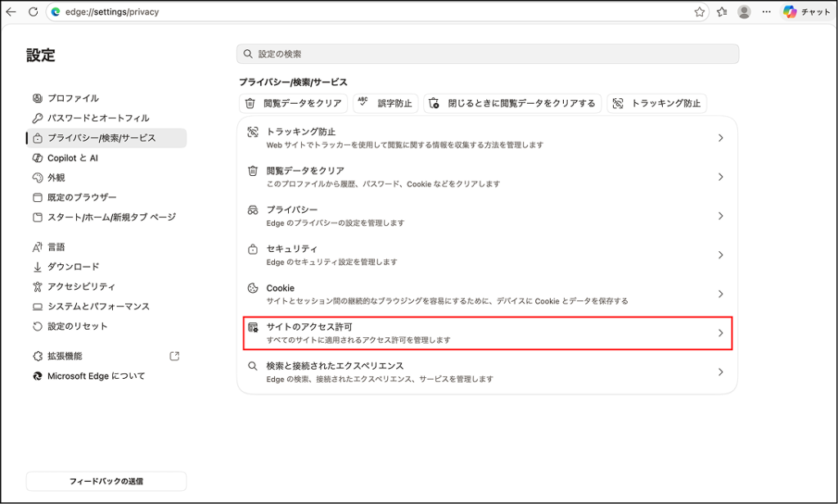The height and width of the screenshot is (504, 838).
Task: Click the description Edge のセキュリティ設定を管理します
Action: click(332, 262)
